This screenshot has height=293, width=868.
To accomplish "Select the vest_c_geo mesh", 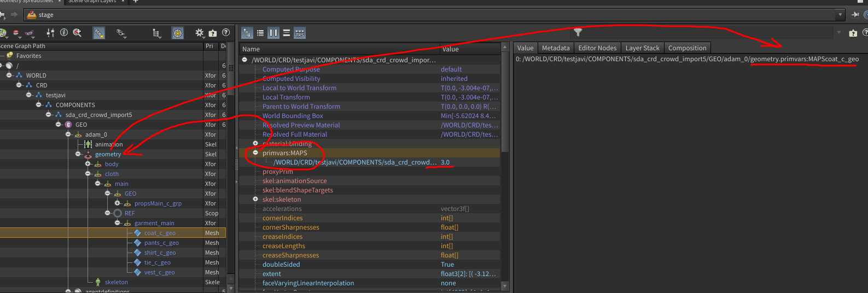I will (159, 272).
